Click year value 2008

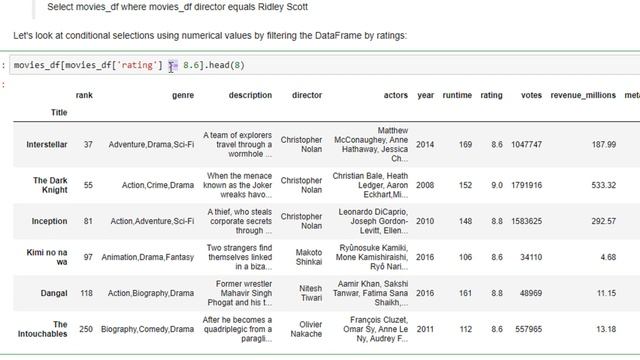click(x=425, y=185)
